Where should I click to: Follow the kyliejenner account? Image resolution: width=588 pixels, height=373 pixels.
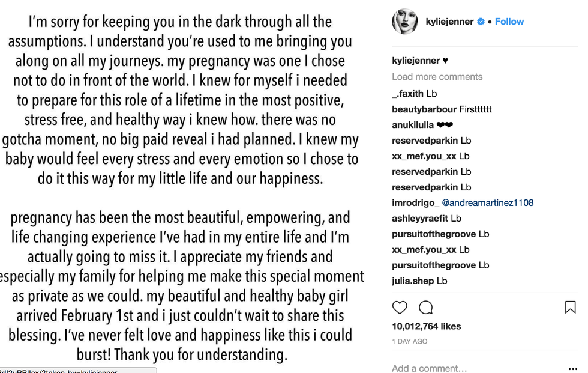509,22
